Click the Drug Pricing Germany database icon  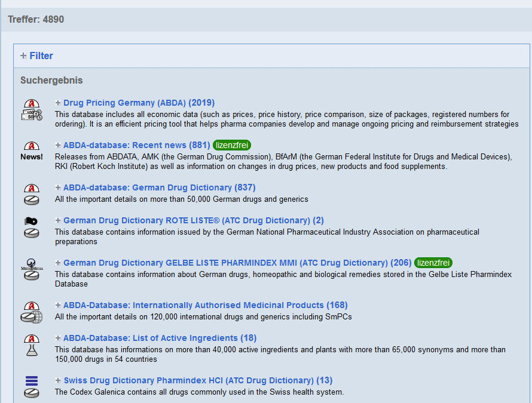tap(32, 109)
